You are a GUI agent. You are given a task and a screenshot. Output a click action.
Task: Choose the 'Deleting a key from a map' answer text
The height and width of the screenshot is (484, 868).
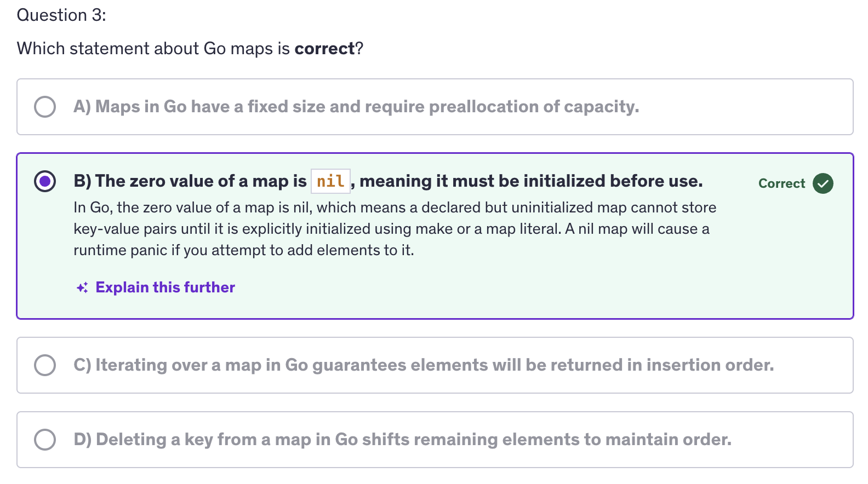click(x=402, y=440)
